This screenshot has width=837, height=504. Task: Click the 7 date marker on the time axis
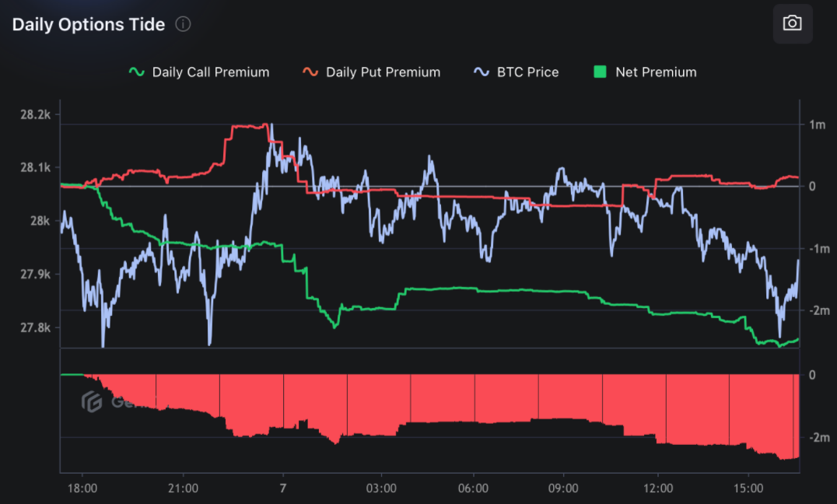[283, 488]
